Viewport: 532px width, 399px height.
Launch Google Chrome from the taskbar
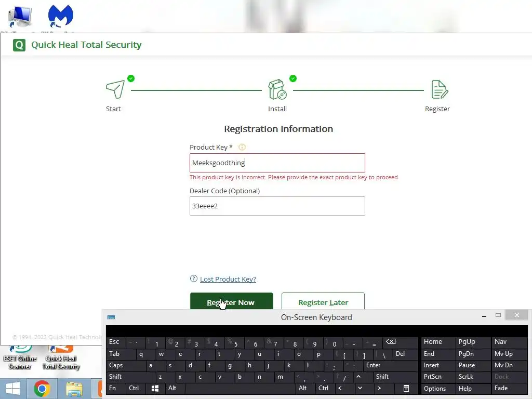click(x=42, y=389)
